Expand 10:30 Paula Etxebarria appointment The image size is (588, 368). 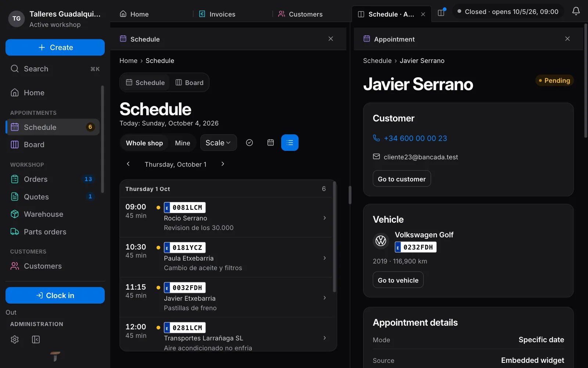pos(226,258)
